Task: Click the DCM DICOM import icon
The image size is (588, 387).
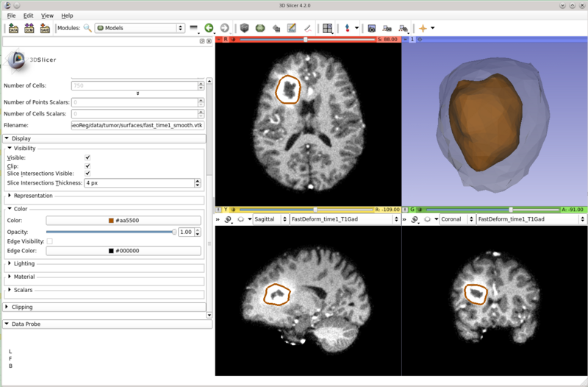Action: point(29,29)
